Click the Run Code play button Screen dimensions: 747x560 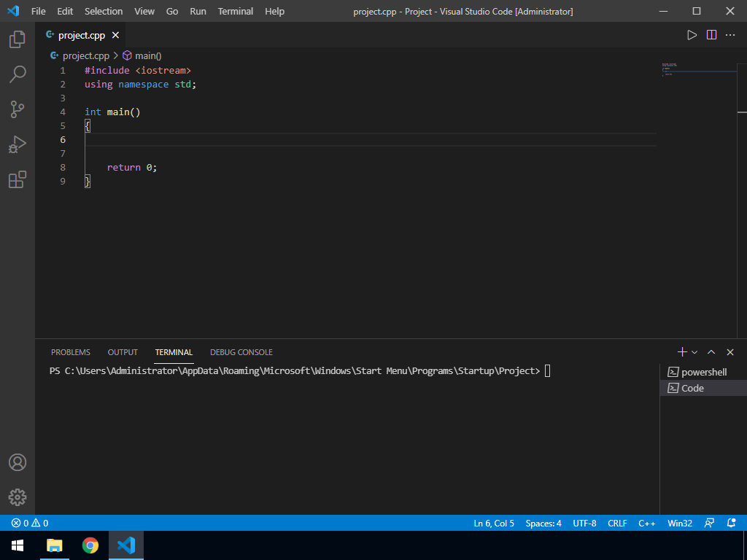692,35
